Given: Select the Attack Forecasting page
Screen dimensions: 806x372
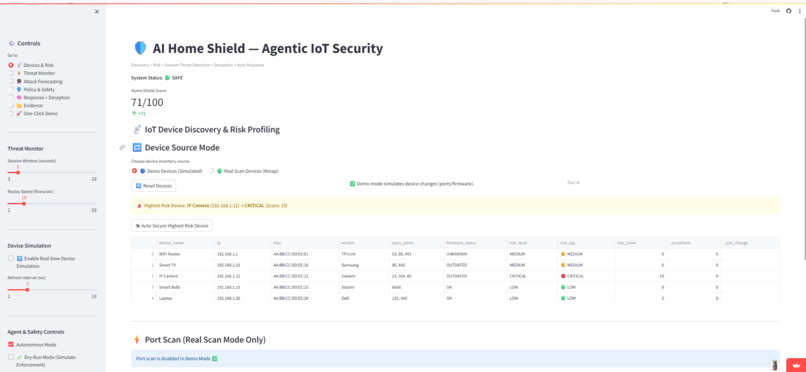Looking at the screenshot, I should pyautogui.click(x=35, y=81).
